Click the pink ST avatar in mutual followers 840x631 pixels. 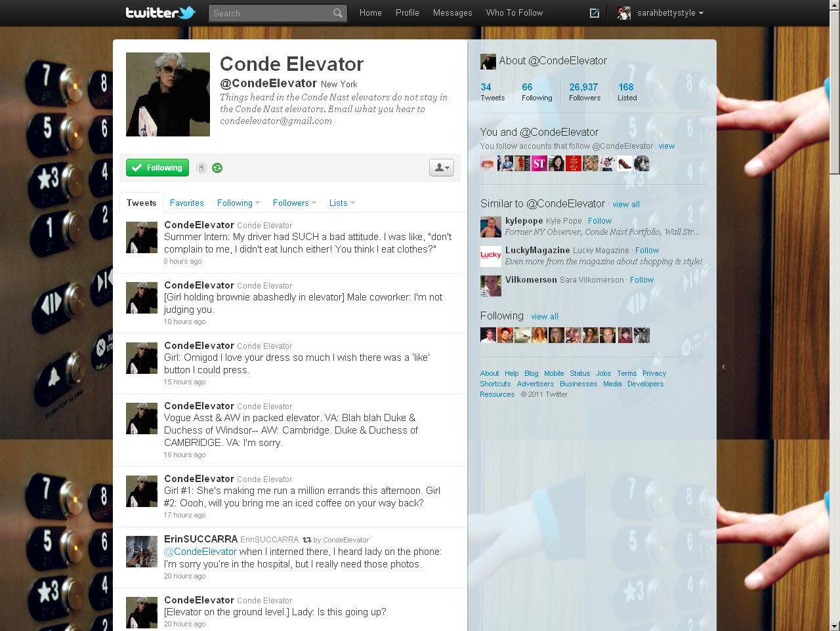[x=539, y=163]
